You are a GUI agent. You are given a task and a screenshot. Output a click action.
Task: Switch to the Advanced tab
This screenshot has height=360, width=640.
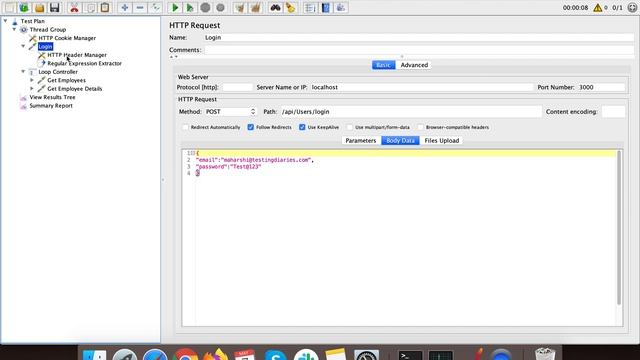point(414,65)
